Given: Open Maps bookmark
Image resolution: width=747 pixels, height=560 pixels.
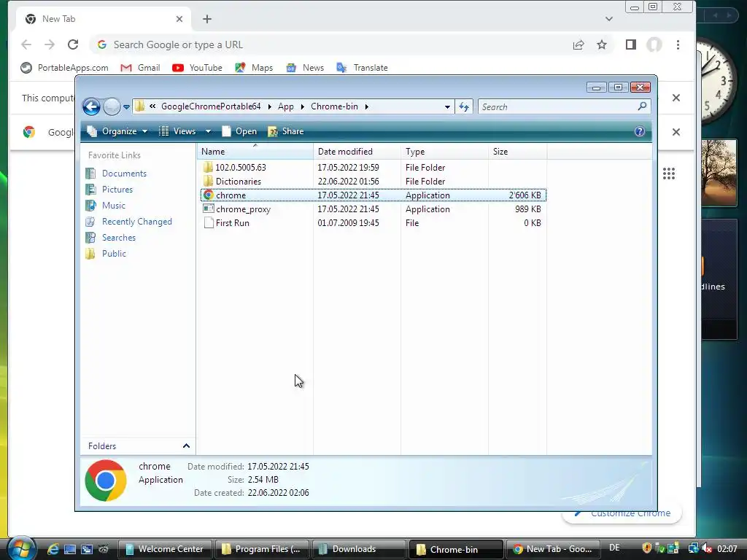Looking at the screenshot, I should (254, 68).
